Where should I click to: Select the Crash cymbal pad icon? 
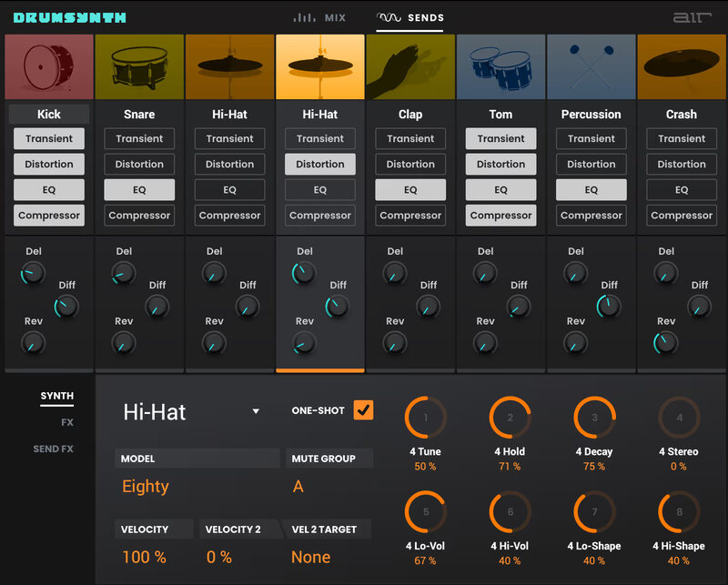[681, 65]
